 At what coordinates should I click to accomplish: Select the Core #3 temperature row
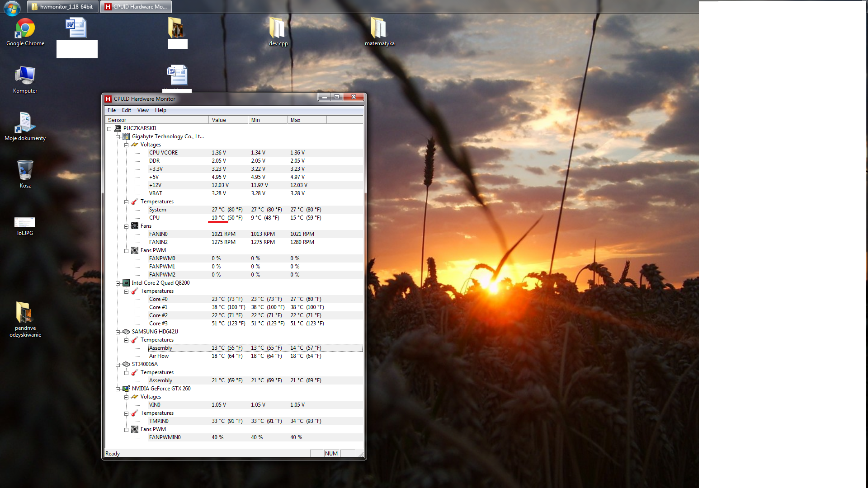[255, 324]
